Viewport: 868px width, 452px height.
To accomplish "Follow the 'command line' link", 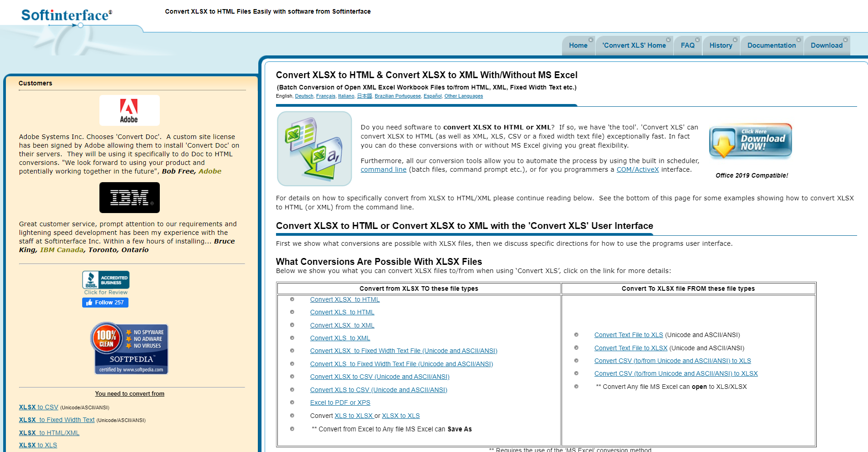I will [384, 169].
